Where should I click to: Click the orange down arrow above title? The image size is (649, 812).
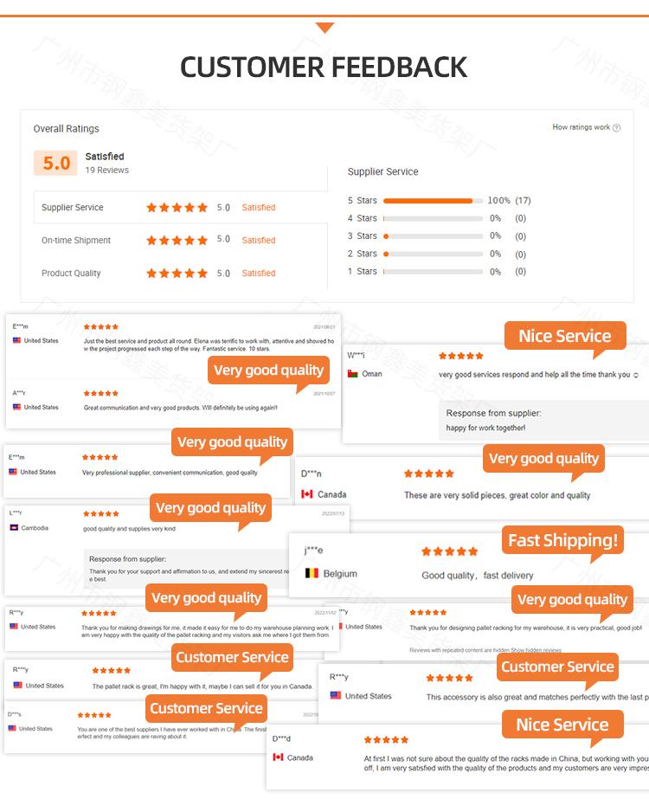coord(324,28)
